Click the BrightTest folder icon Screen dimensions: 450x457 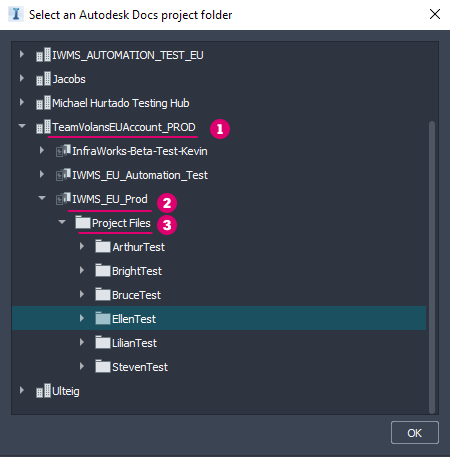click(x=103, y=270)
